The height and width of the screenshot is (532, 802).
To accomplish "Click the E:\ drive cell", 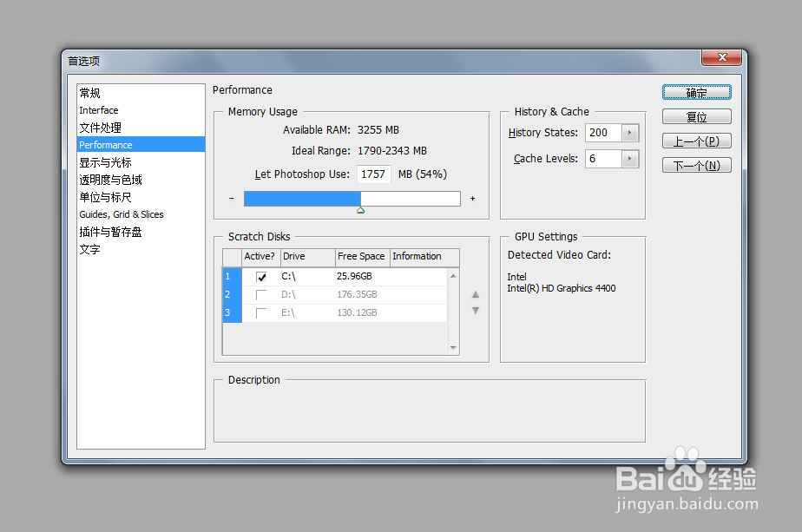I will [288, 312].
